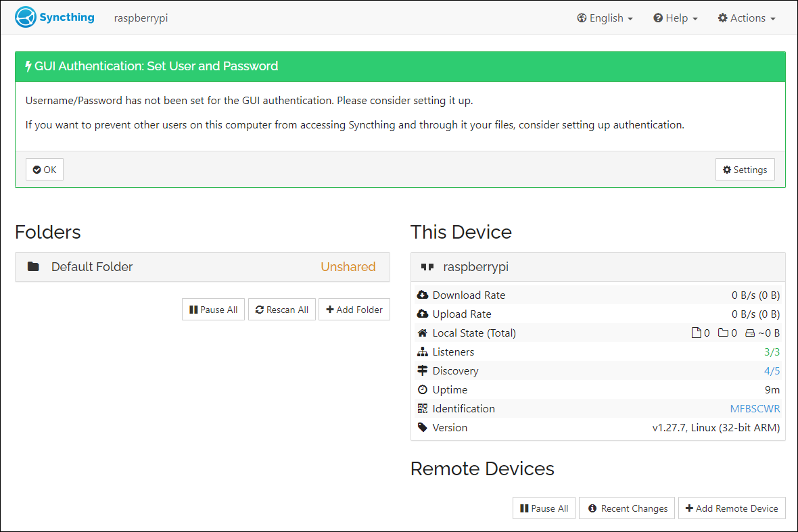
Task: Click the checkmark icon on OK button
Action: tap(37, 170)
